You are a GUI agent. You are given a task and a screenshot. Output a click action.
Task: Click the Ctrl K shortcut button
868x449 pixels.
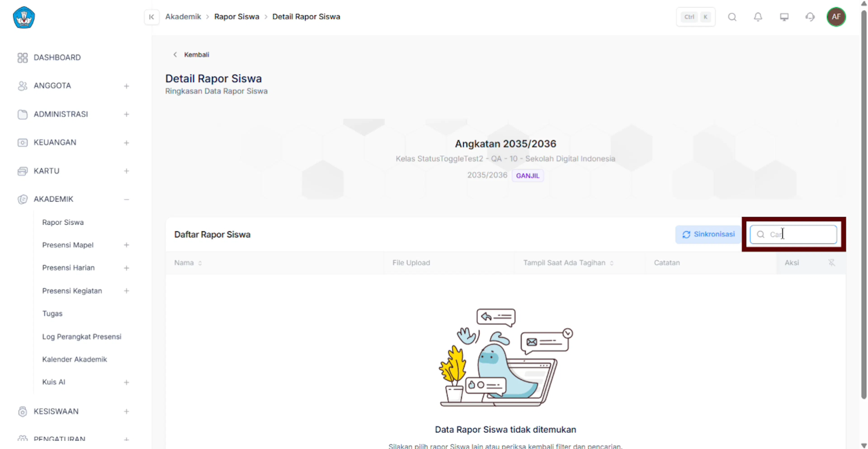pos(696,17)
